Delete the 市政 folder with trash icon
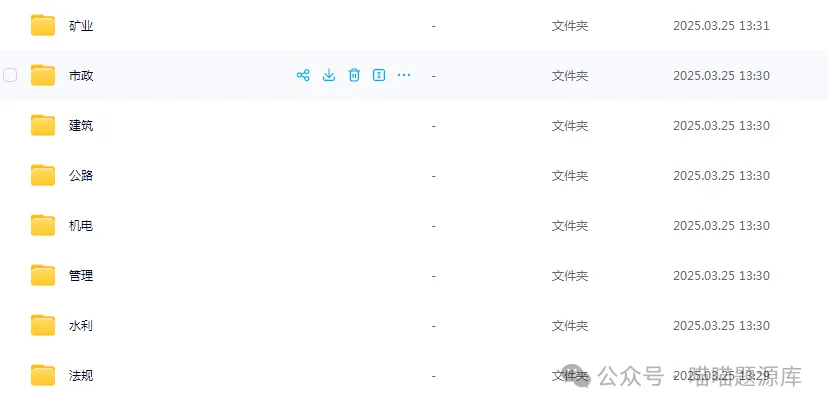 (354, 75)
